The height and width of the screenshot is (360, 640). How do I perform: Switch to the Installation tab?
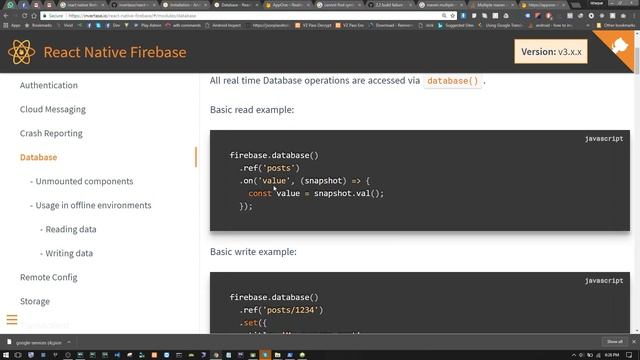pyautogui.click(x=184, y=5)
